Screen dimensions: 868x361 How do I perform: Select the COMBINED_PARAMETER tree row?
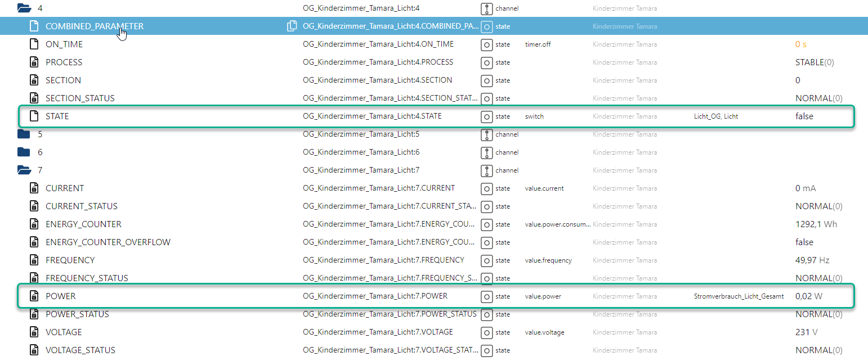95,26
